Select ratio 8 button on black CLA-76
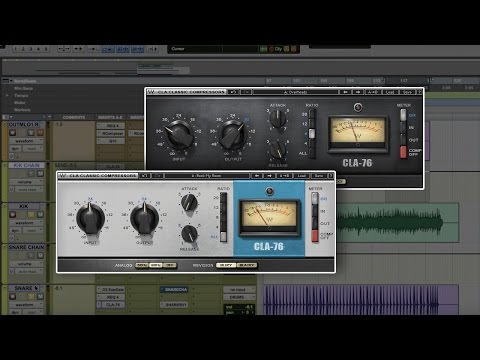 pos(312,134)
